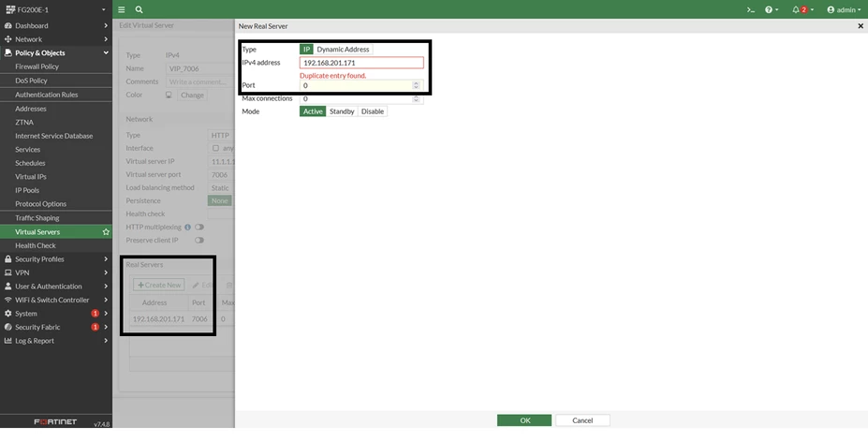Click OK to save real server

(x=524, y=420)
